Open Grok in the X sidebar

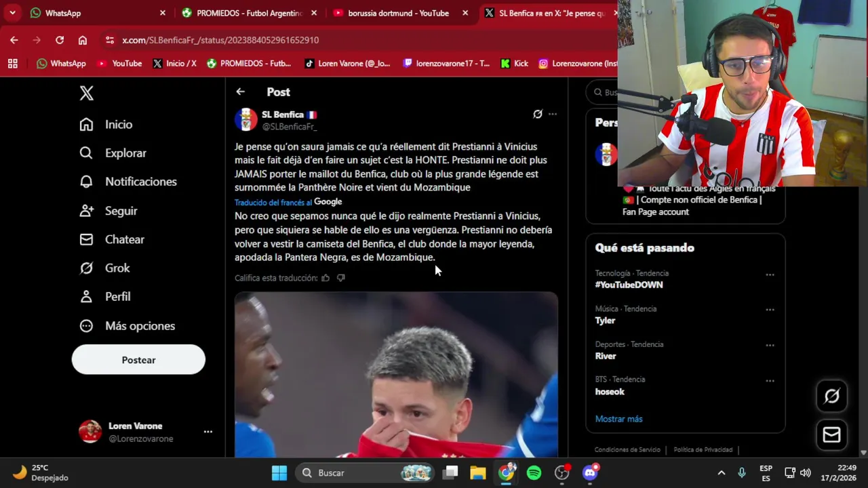(104, 268)
